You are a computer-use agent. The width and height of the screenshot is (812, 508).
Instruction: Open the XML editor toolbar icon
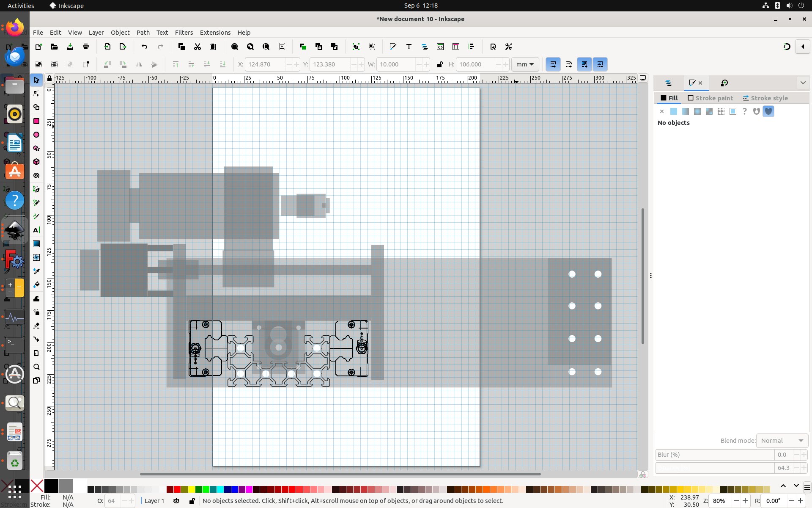440,47
